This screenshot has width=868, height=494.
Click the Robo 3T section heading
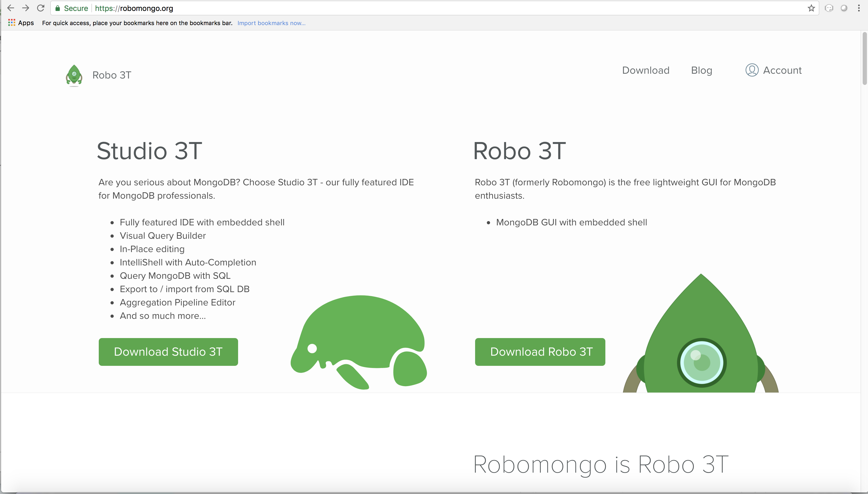point(519,151)
